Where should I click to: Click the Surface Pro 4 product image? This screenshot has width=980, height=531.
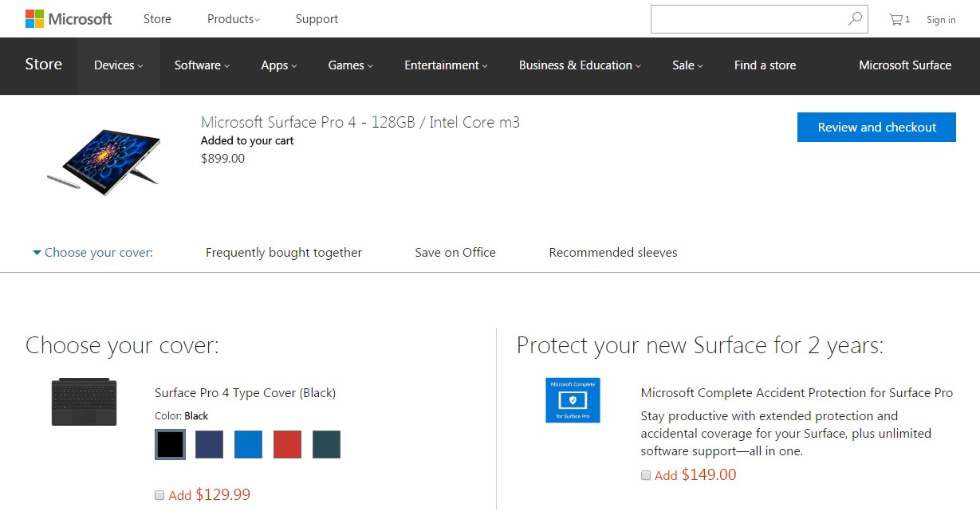[x=104, y=162]
